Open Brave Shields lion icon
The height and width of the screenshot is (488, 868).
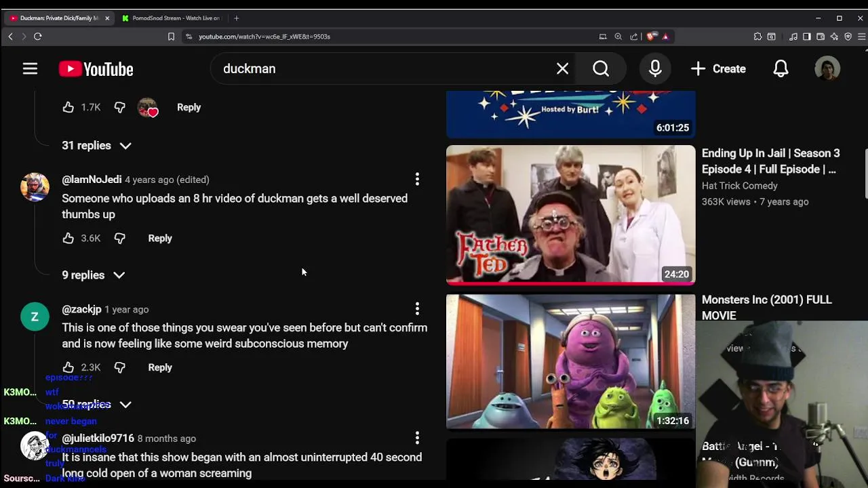[x=651, y=37]
